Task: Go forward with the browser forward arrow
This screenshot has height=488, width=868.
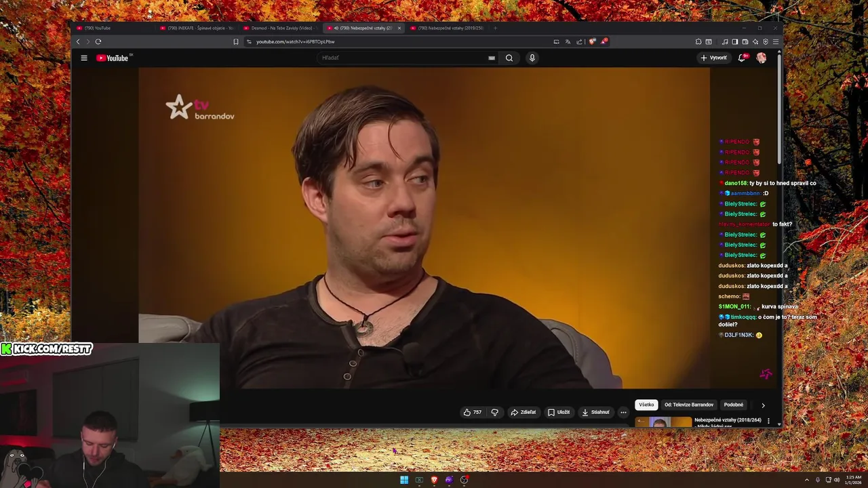Action: coord(88,41)
